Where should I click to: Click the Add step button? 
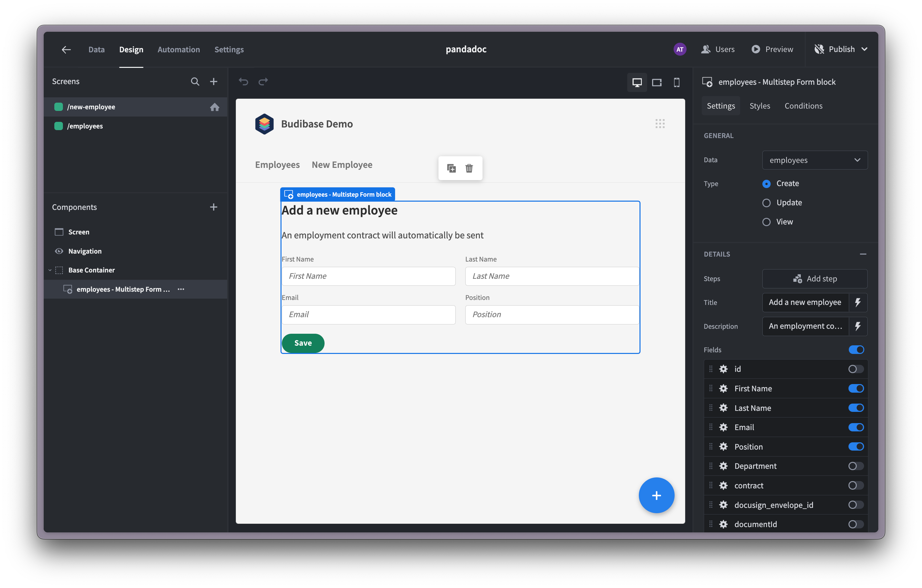(814, 279)
